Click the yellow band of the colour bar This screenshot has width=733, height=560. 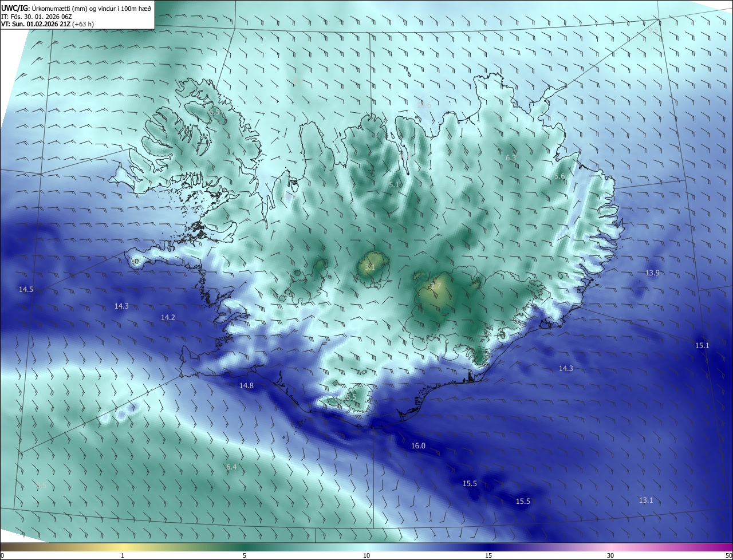pos(123,547)
